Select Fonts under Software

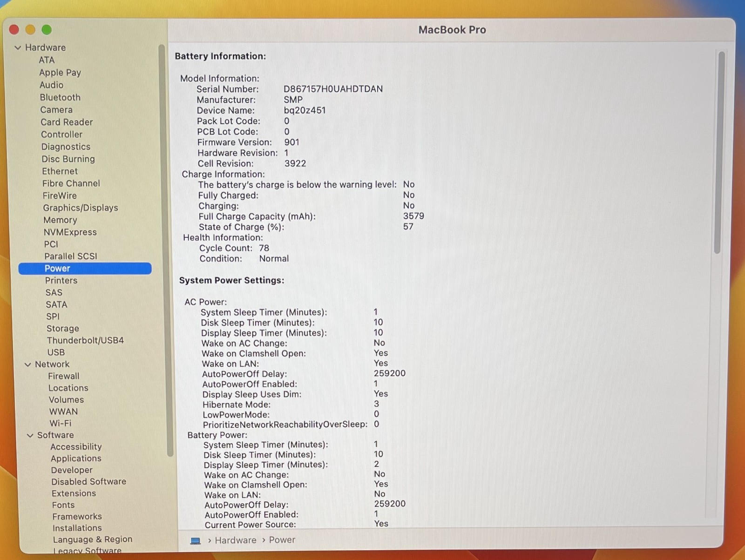[63, 505]
